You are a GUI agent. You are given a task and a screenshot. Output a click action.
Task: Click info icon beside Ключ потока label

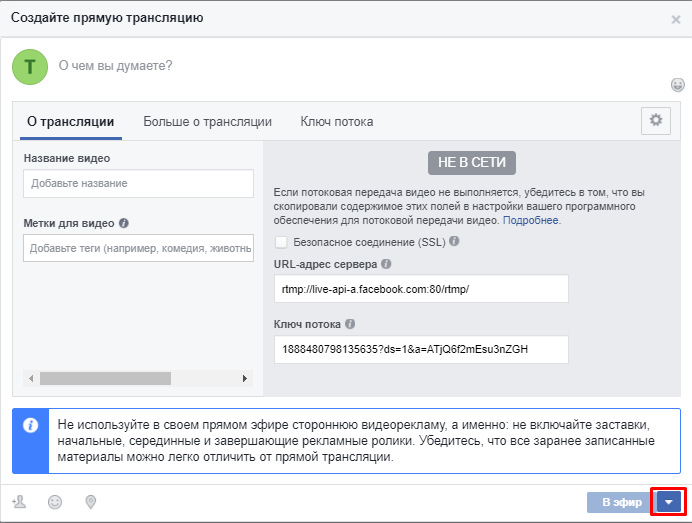(351, 324)
